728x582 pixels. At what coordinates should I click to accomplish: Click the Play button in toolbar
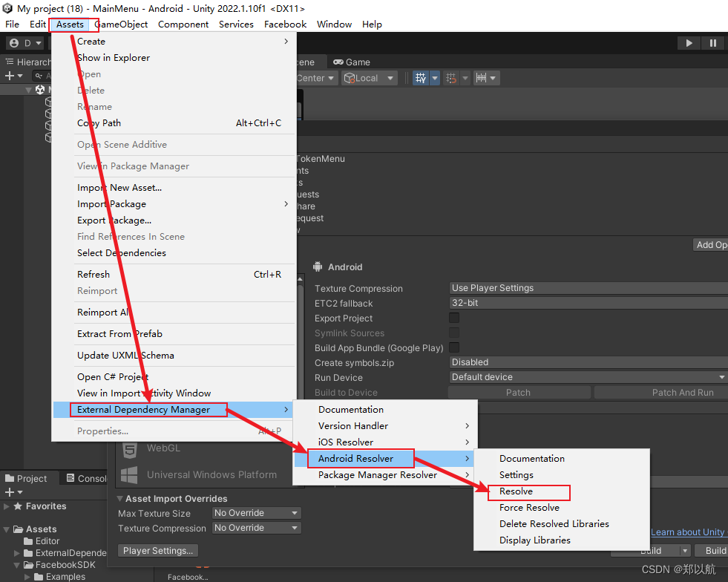(x=689, y=43)
